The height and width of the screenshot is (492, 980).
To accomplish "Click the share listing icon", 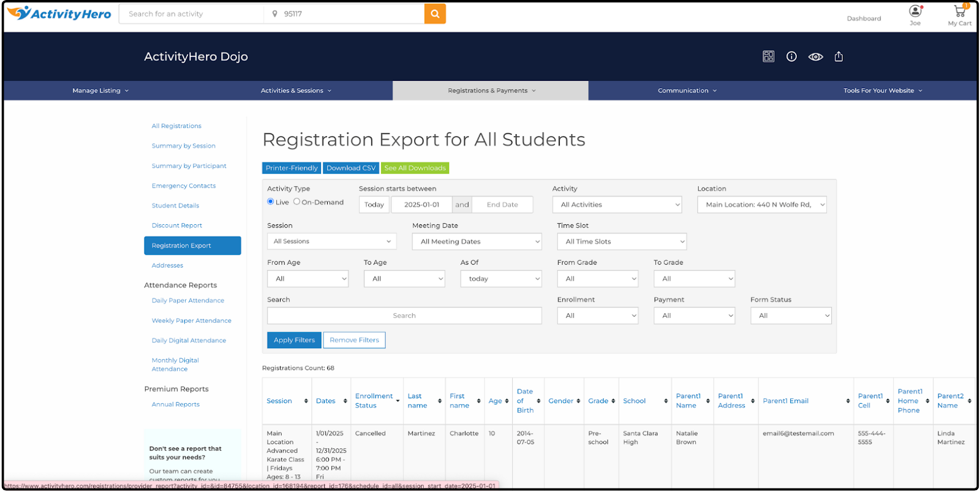I will click(x=839, y=56).
